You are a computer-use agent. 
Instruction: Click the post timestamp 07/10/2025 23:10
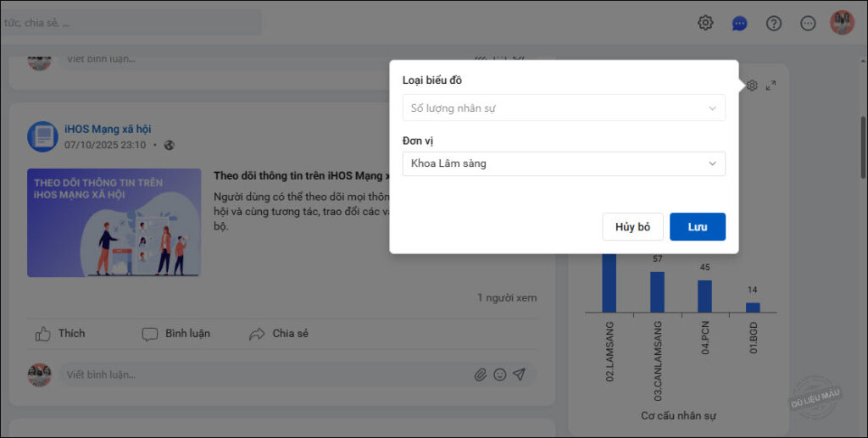point(105,145)
